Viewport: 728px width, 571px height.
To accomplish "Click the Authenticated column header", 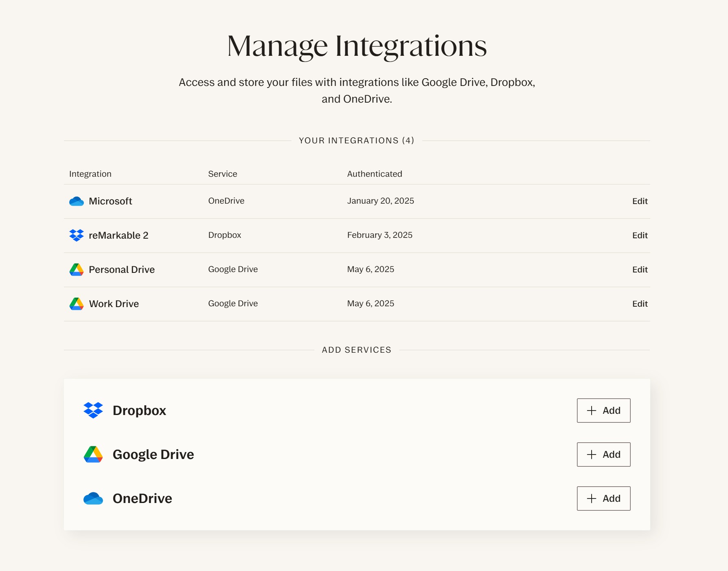I will pos(375,174).
